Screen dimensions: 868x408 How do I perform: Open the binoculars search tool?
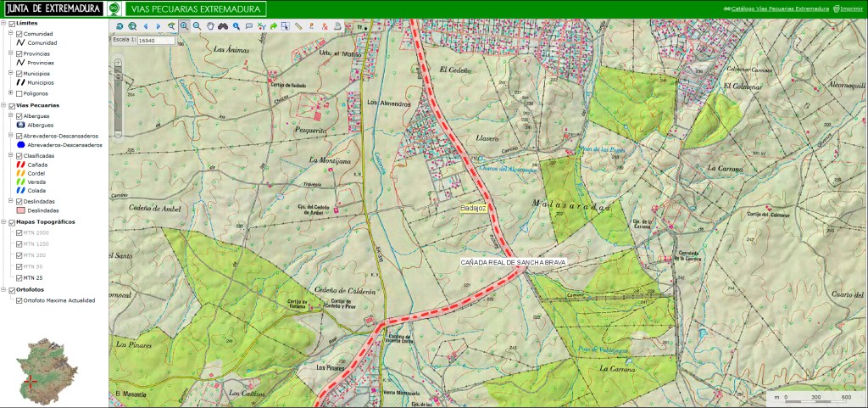pyautogui.click(x=223, y=26)
